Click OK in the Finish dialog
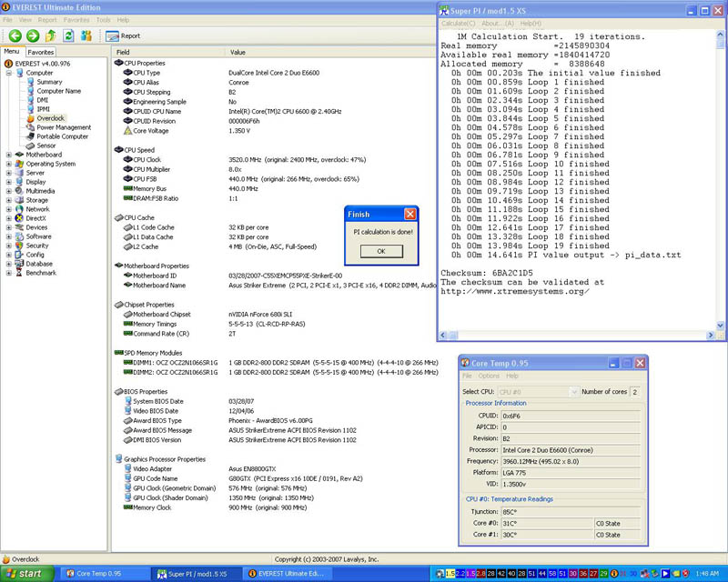 (381, 251)
